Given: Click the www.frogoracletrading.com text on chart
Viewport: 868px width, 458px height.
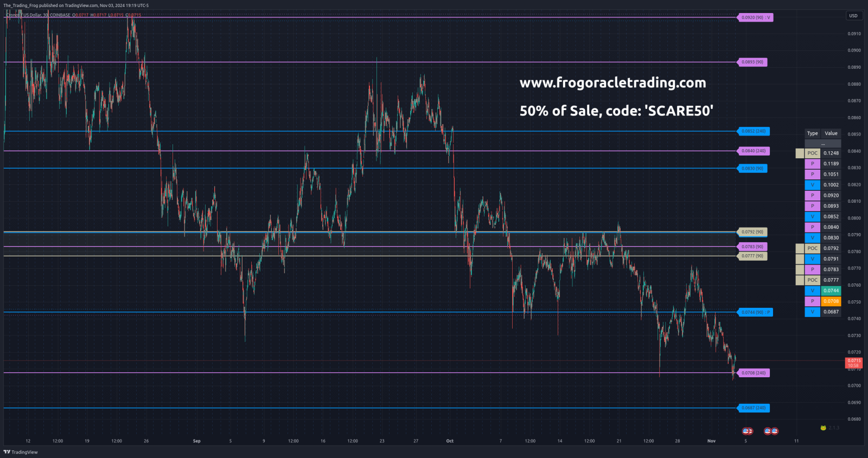Looking at the screenshot, I should 613,83.
